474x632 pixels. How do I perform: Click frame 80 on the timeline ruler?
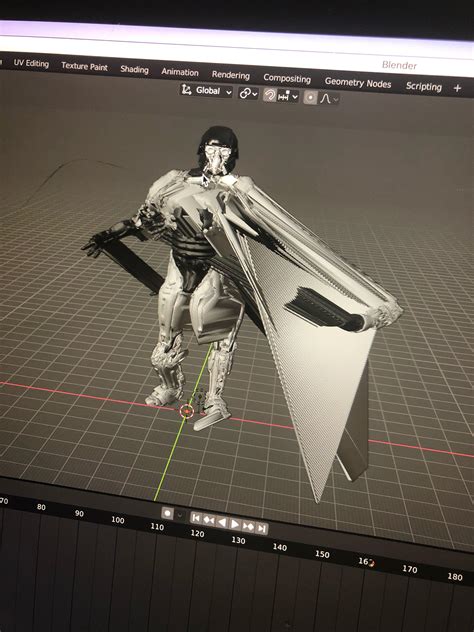click(x=41, y=507)
